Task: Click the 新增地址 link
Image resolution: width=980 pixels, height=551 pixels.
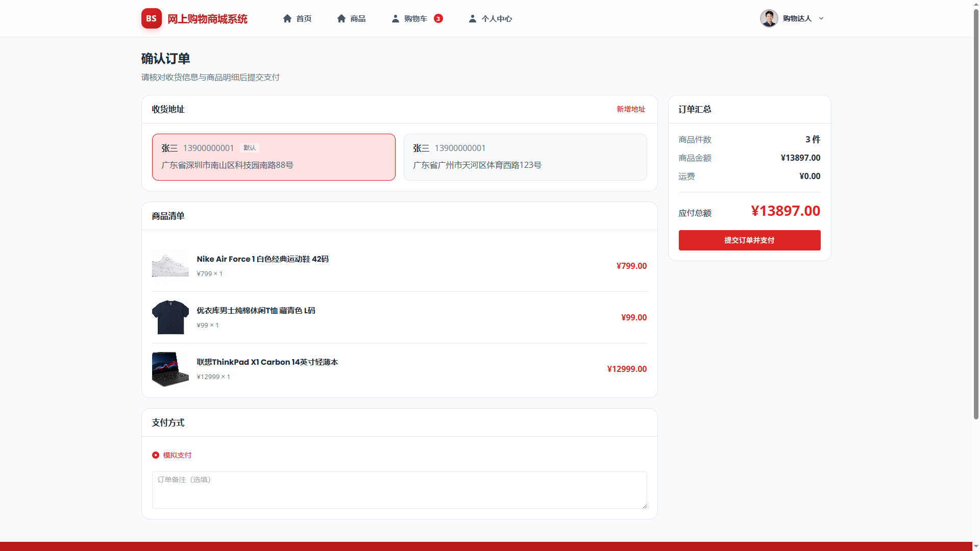Action: tap(631, 109)
